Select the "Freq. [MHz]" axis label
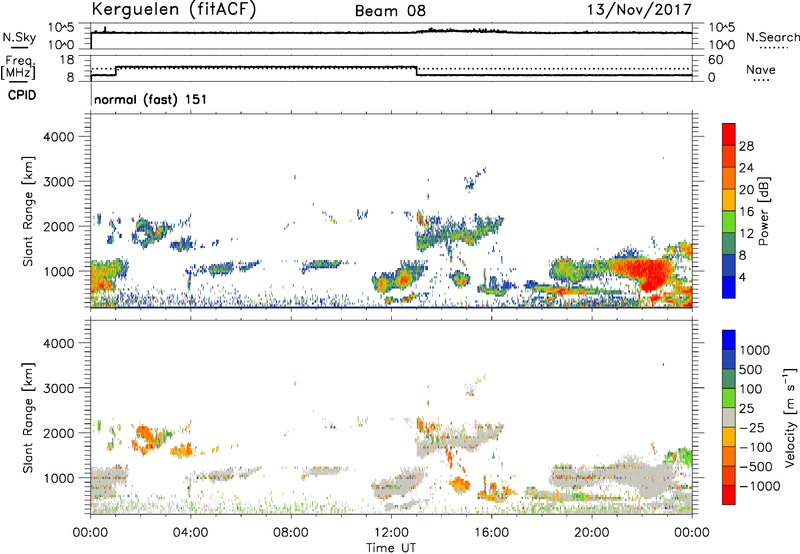Screen dimensions: 800x554 click(18, 68)
